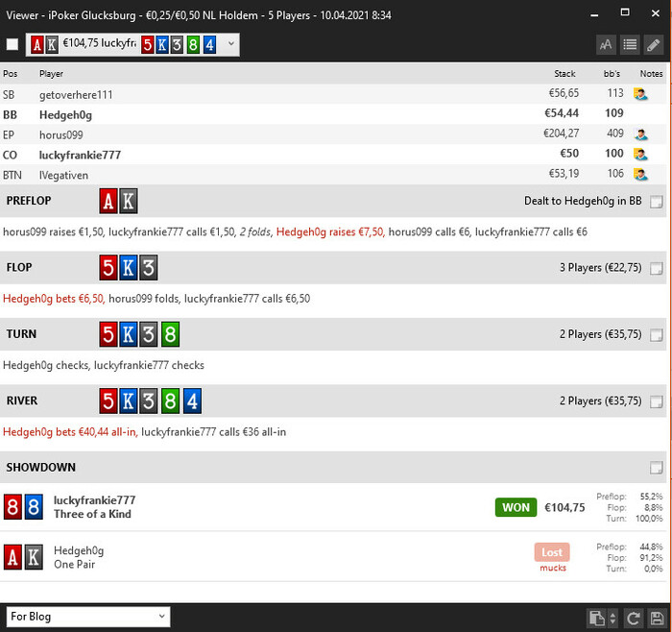Select player luckyfrankie777 in CO row
Image resolution: width=672 pixels, height=632 pixels.
(333, 155)
